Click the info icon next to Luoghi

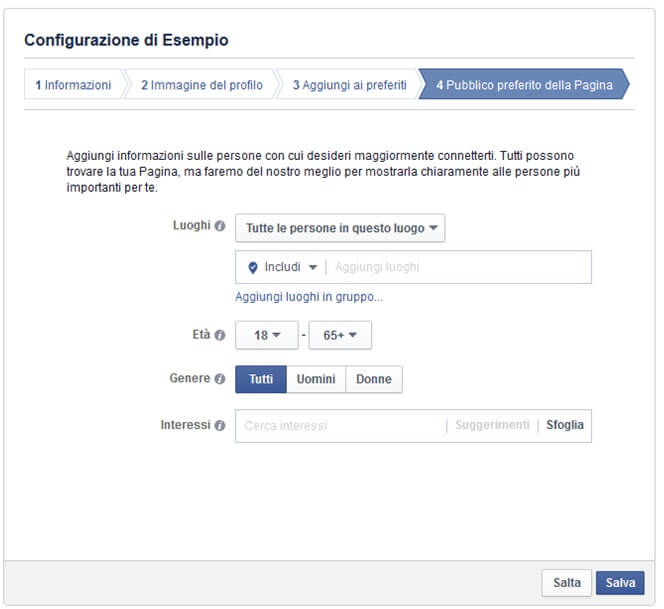(x=219, y=226)
